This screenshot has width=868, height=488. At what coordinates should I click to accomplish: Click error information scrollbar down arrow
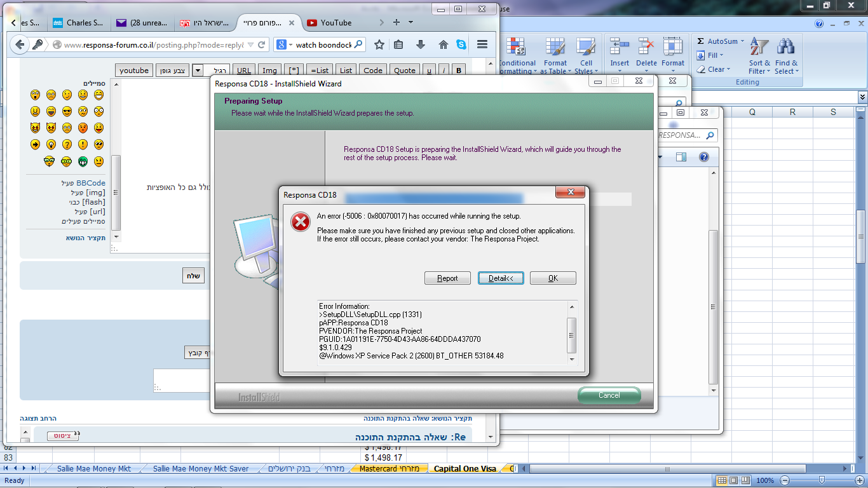(x=571, y=360)
